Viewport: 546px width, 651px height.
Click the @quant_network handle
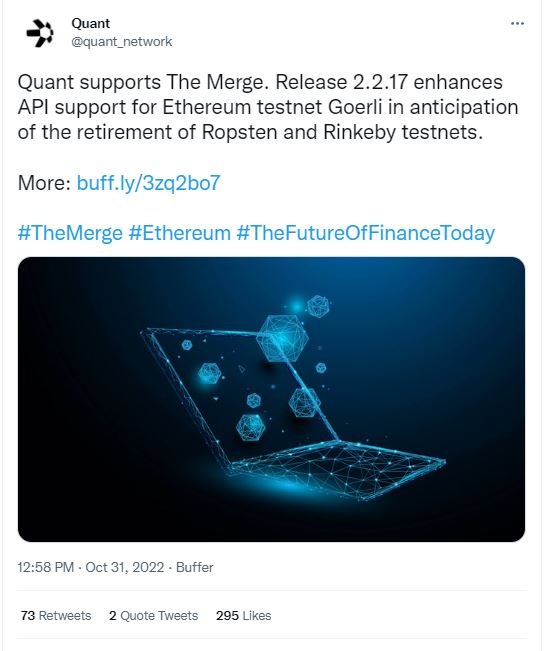[122, 42]
